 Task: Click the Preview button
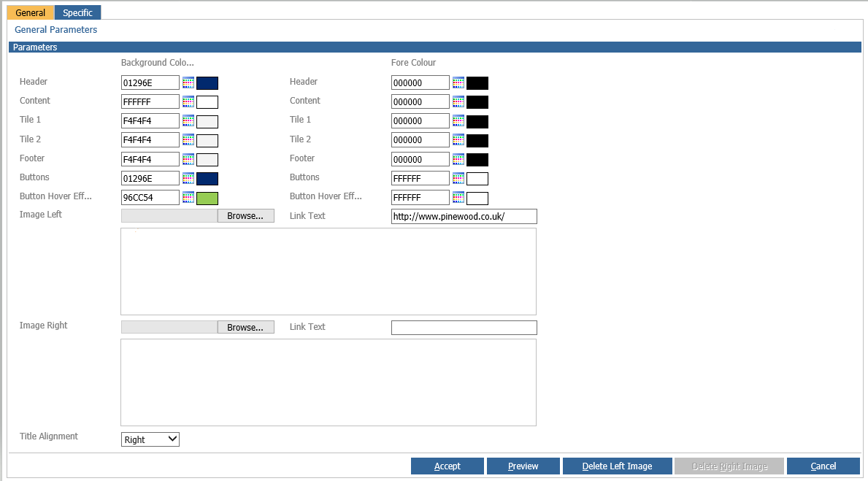[523, 466]
